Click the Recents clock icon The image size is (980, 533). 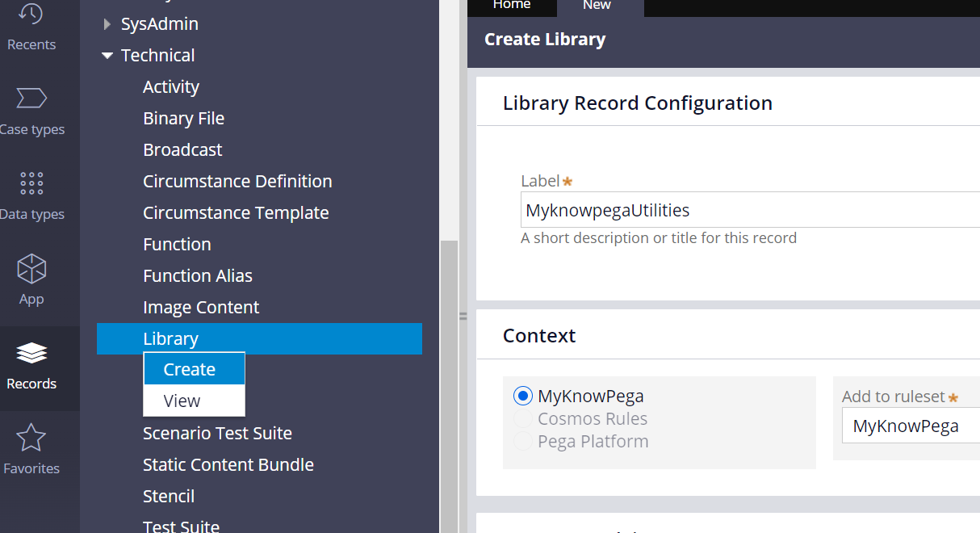pos(31,15)
